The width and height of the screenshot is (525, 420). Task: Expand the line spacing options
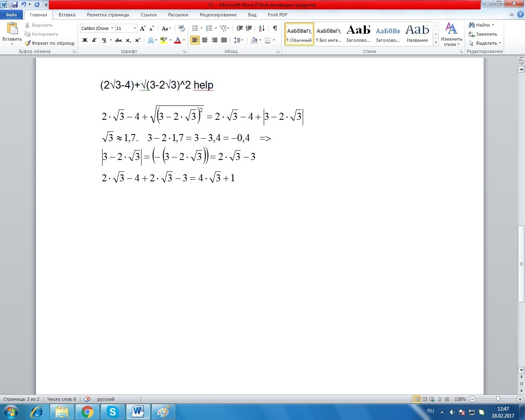(238, 40)
